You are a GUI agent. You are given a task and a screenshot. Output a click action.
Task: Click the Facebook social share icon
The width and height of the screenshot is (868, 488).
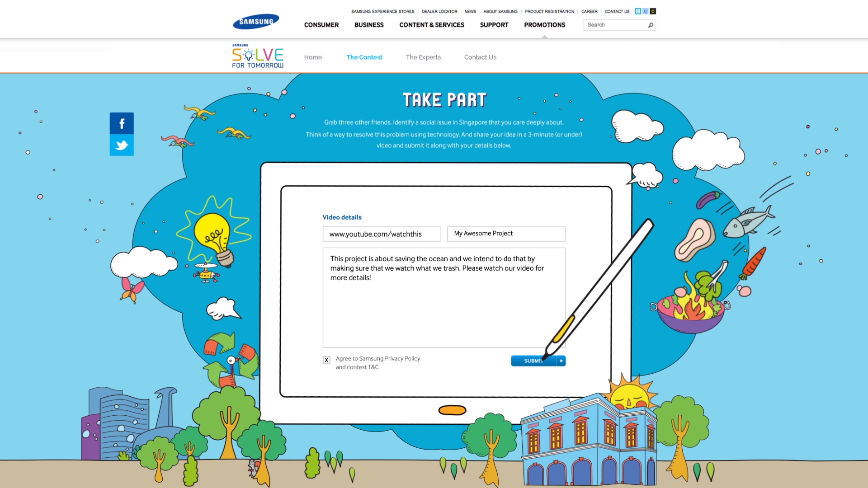(x=122, y=123)
